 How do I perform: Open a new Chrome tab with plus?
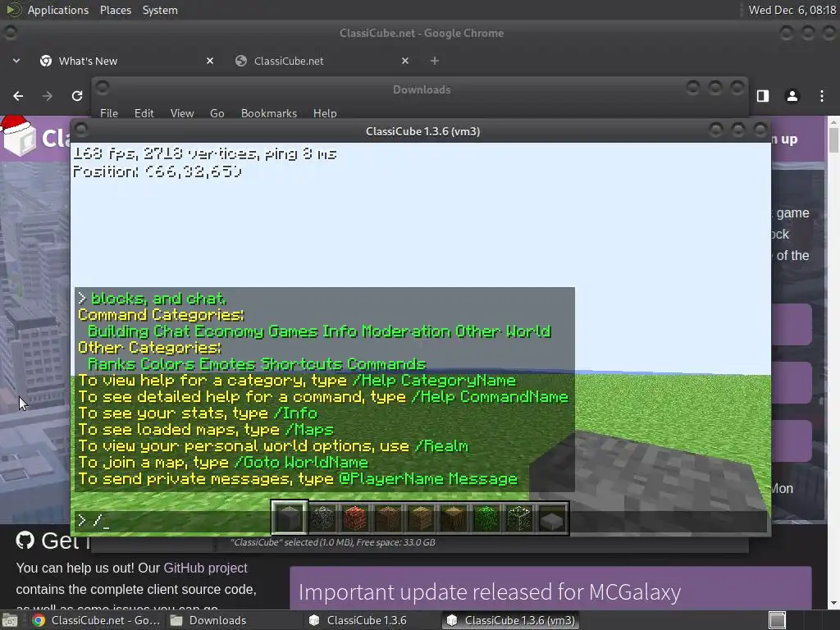pyautogui.click(x=435, y=61)
